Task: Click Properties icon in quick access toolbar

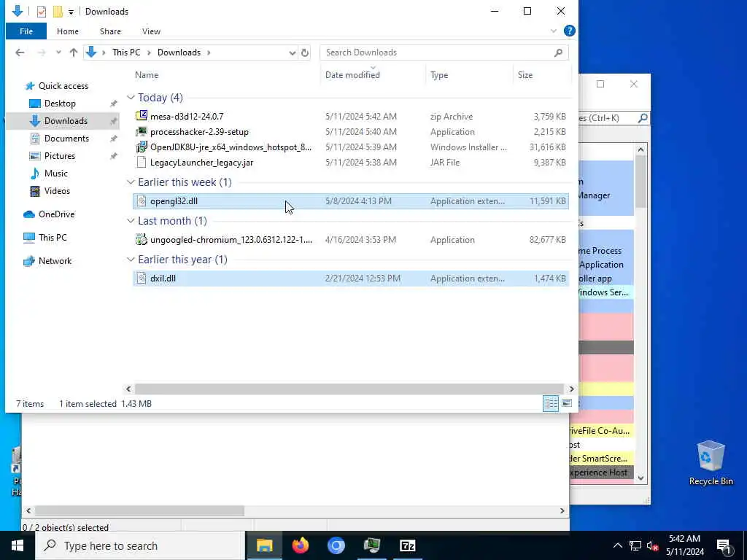Action: pyautogui.click(x=42, y=12)
